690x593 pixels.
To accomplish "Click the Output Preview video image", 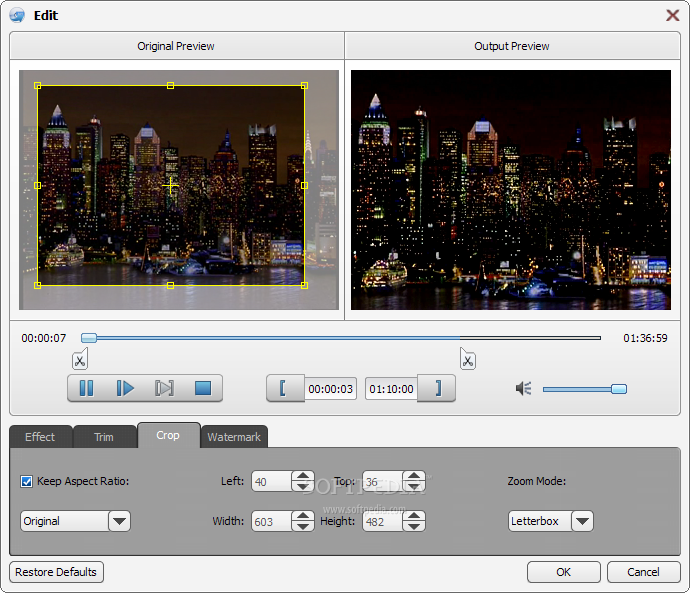I will [511, 190].
